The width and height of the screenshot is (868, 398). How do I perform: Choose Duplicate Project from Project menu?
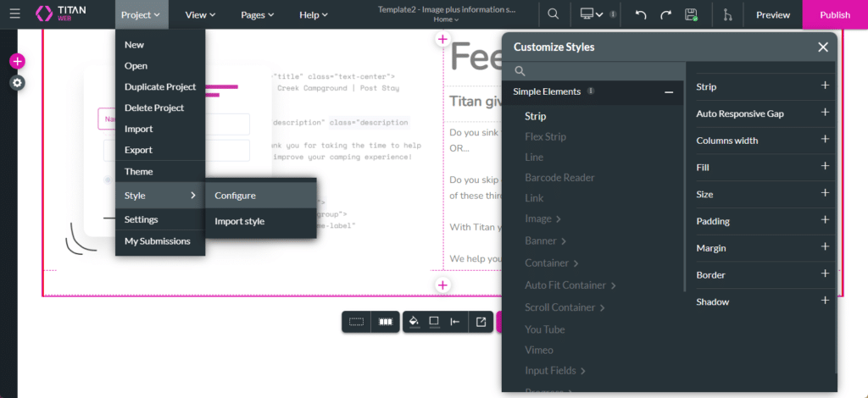coord(159,86)
